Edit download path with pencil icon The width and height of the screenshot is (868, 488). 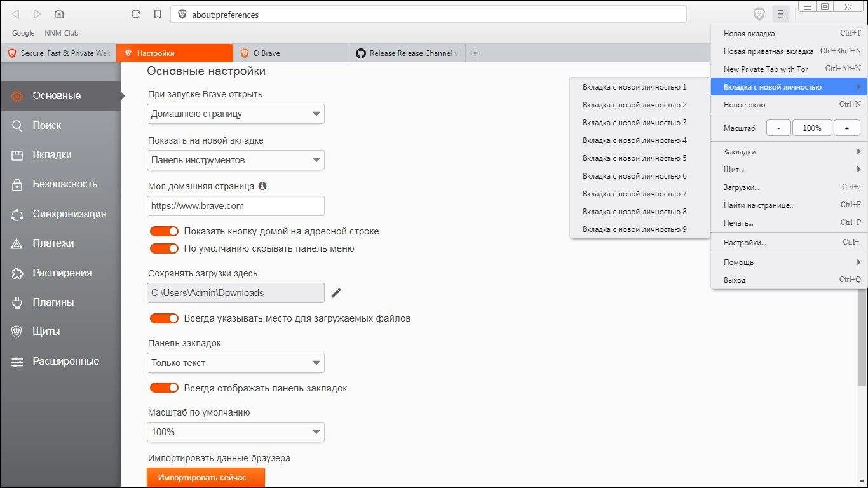coord(336,293)
